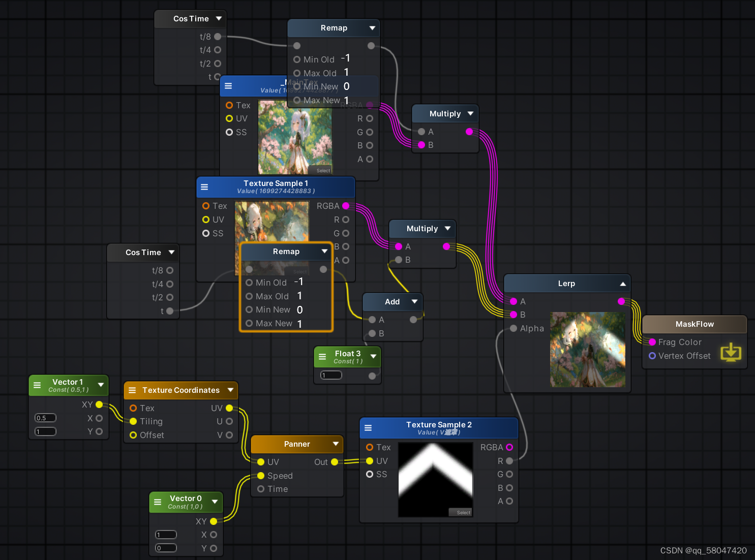This screenshot has width=755, height=560.
Task: Open the selected Remap node dropdown
Action: click(324, 251)
